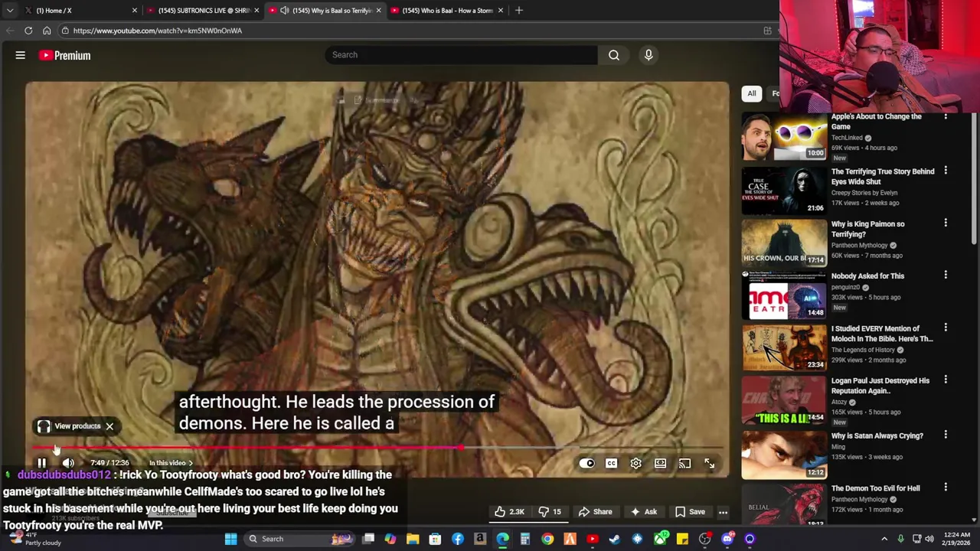Click the Windows taskbar Search box
Screen dimensions: 980x551
[300, 539]
